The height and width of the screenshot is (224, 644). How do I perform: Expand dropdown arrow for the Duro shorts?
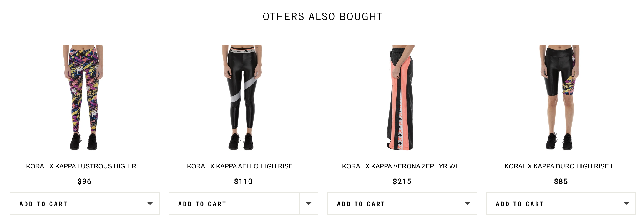626,204
